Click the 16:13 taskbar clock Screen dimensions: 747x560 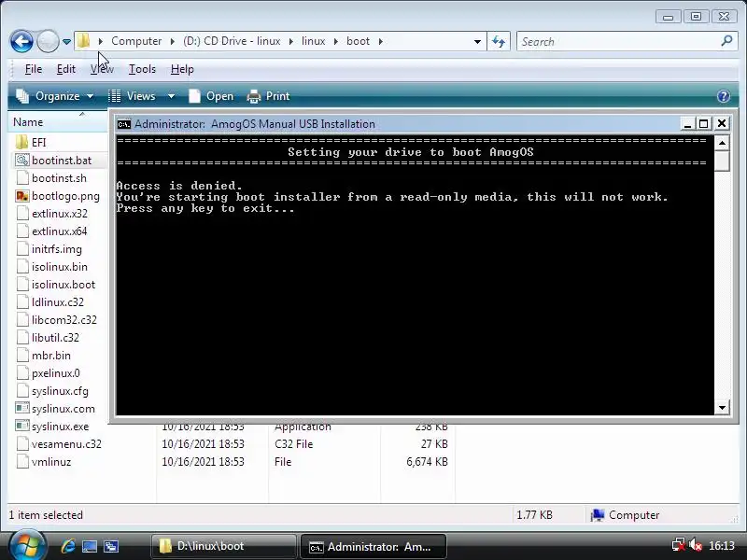(x=721, y=545)
